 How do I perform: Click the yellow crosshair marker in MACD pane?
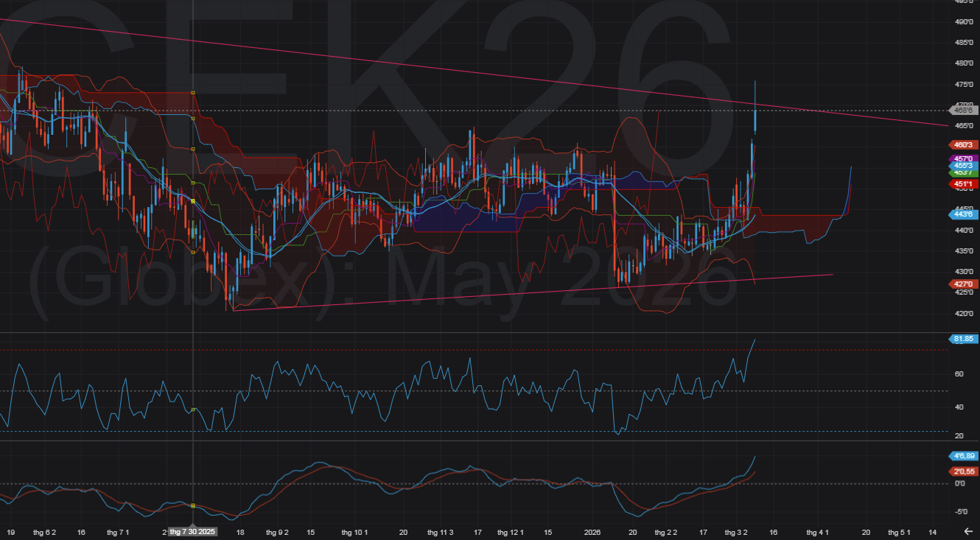click(193, 505)
